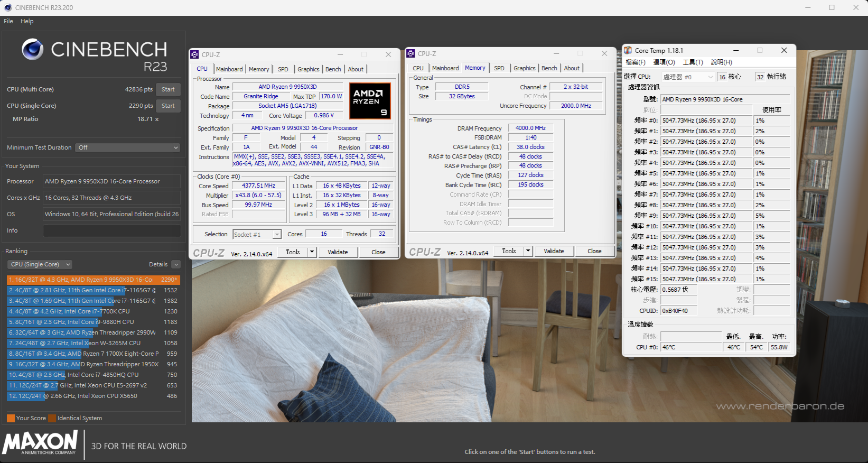
Task: Select ranking row Intel Core i7-7700K CPU
Action: pos(94,311)
